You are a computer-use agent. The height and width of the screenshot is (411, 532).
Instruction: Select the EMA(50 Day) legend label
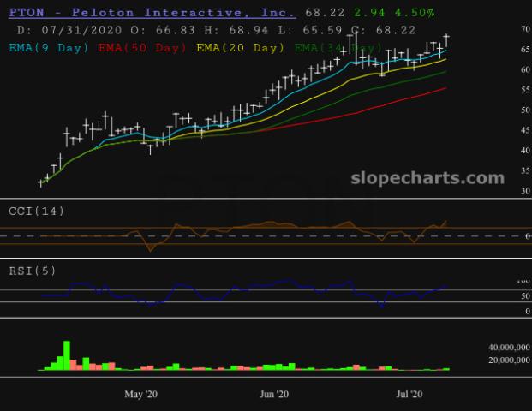click(x=143, y=47)
